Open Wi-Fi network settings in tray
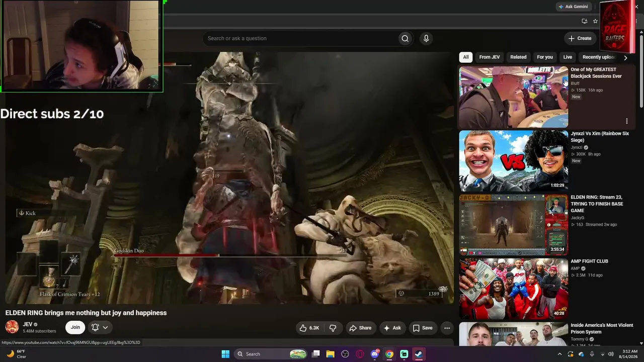 click(602, 354)
